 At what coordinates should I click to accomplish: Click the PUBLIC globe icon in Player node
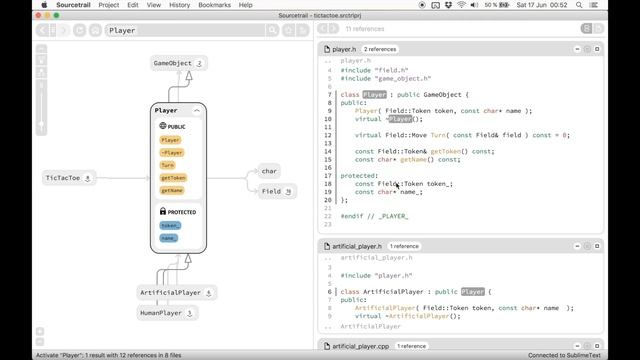[163, 126]
